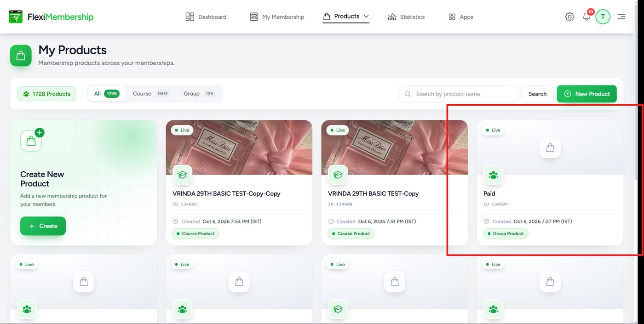
Task: Click the ID 134604 text
Action: click(x=496, y=204)
